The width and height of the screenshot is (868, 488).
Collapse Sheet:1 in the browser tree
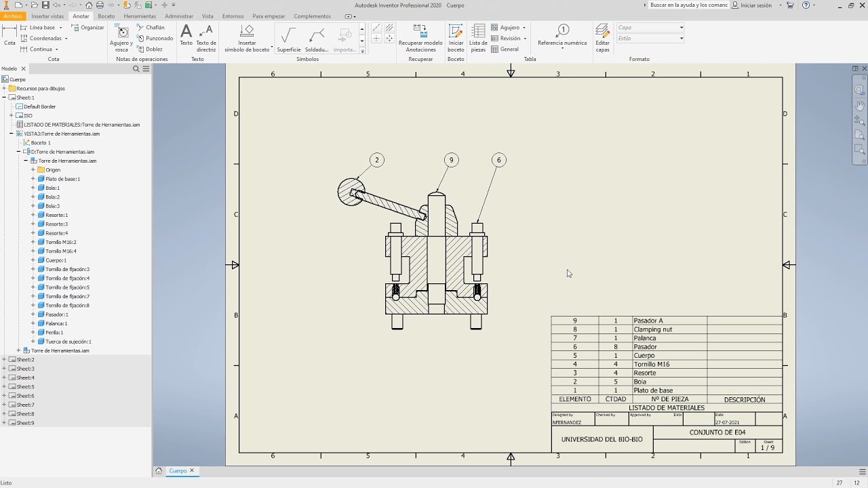4,98
